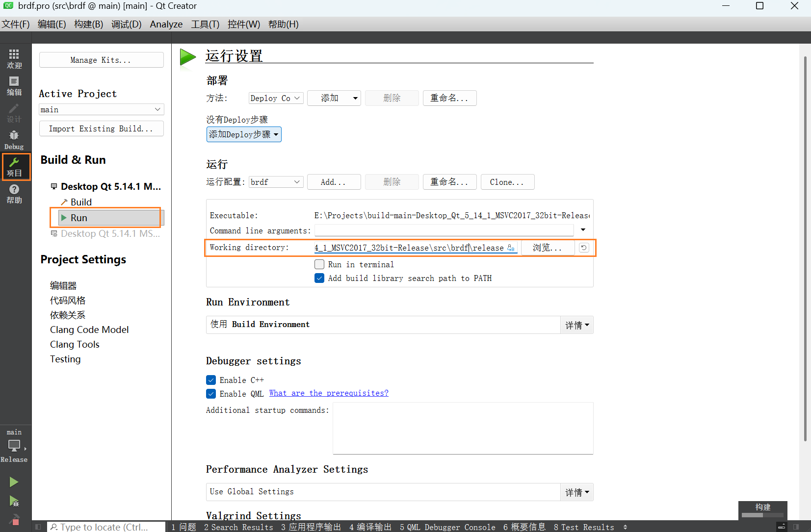Start debugging with the debug-run icon
811x532 pixels.
point(14,501)
